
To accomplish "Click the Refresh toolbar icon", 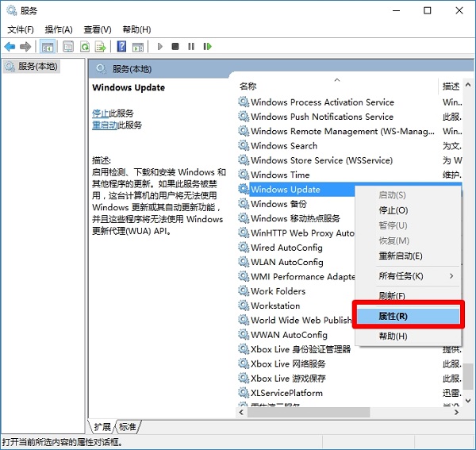I will [x=85, y=47].
